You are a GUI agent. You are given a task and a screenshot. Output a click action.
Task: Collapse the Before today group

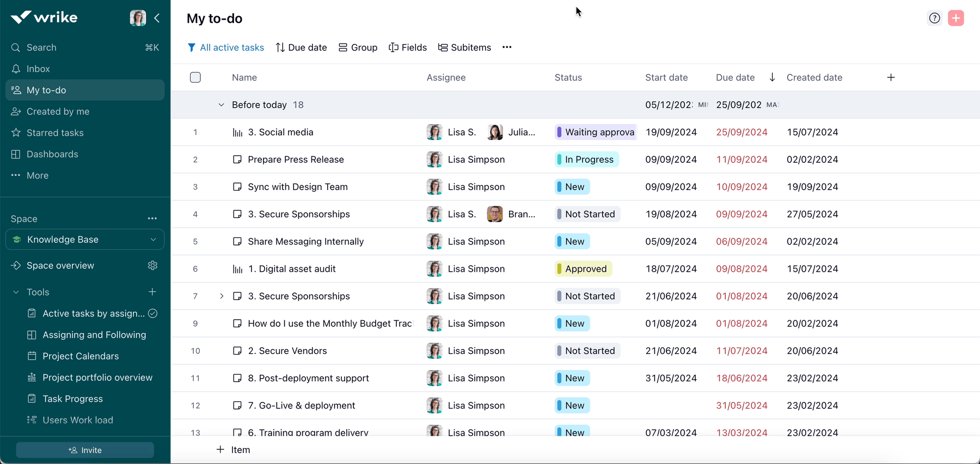[221, 105]
